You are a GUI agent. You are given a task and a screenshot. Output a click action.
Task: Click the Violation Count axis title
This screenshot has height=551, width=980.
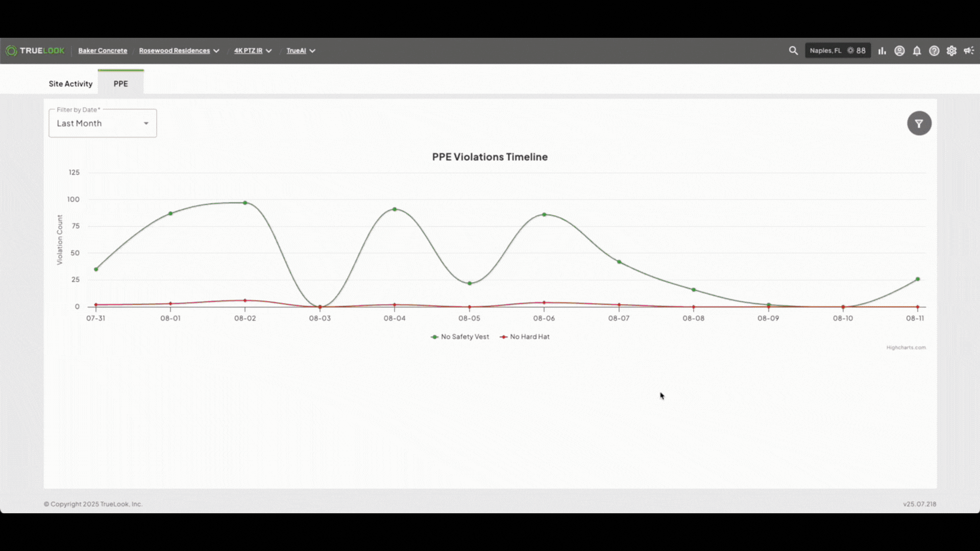click(60, 239)
